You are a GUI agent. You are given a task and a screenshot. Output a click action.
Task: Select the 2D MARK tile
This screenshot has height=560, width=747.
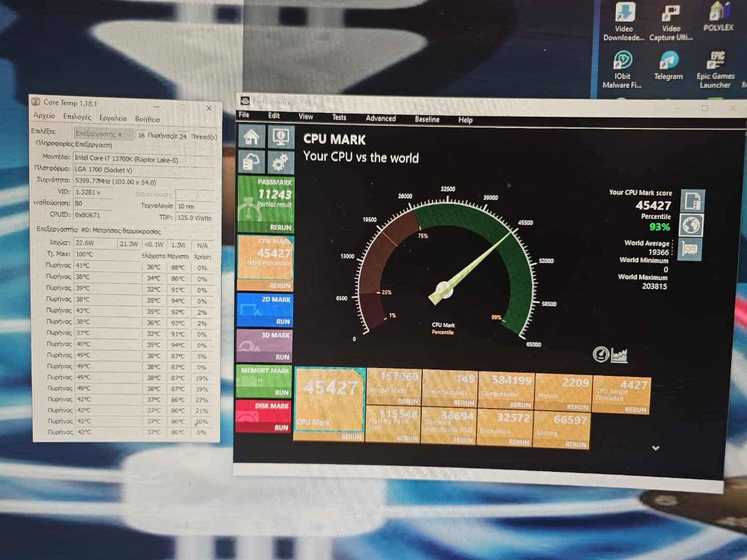(265, 310)
